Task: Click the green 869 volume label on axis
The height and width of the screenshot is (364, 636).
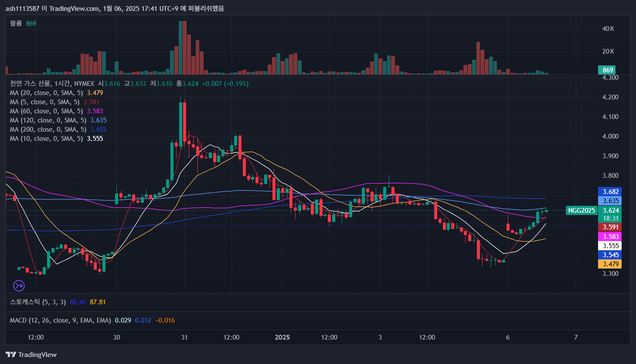Action: (x=608, y=70)
